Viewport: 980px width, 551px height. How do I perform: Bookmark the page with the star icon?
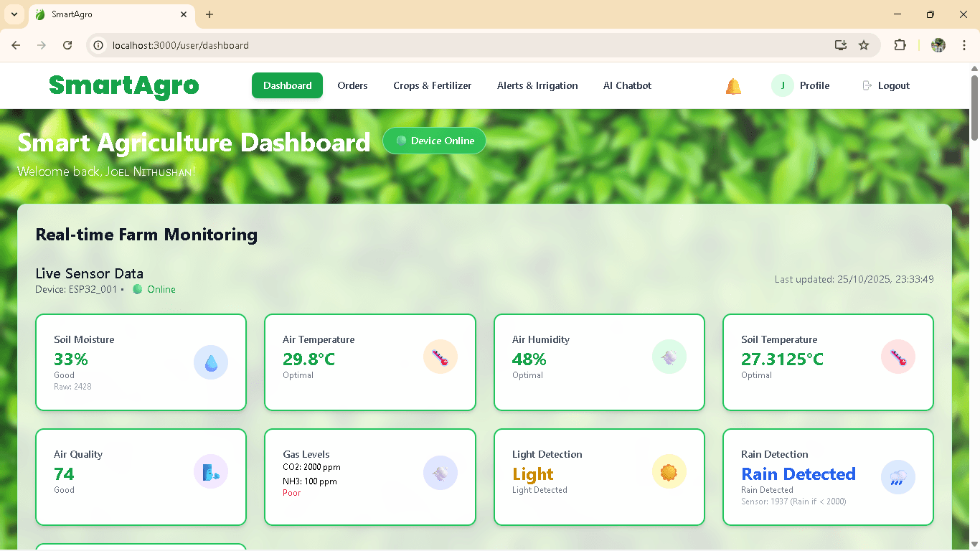(864, 44)
